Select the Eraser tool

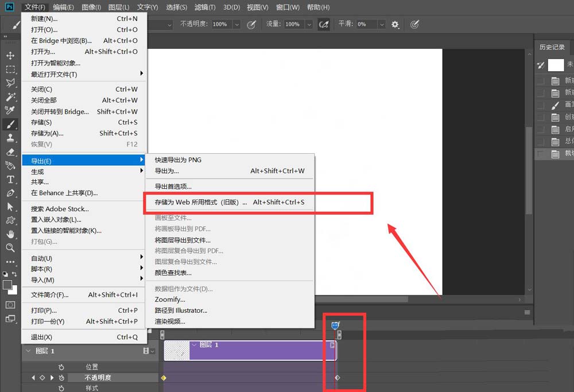[10, 152]
